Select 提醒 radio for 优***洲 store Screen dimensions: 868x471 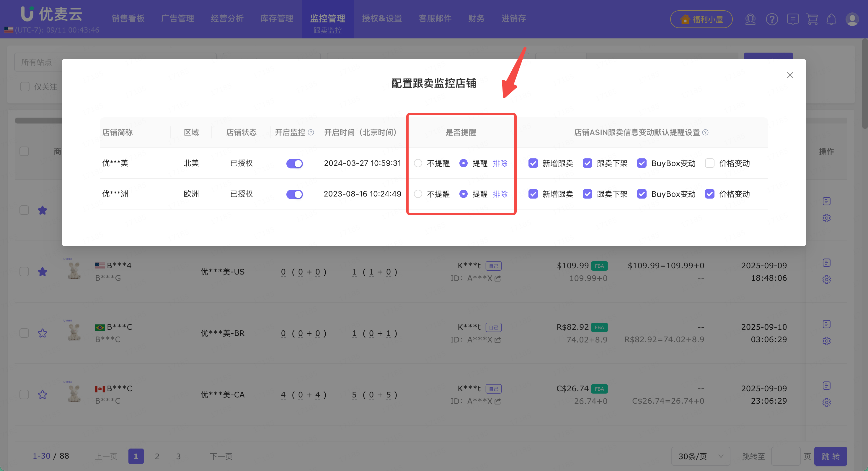click(x=463, y=194)
